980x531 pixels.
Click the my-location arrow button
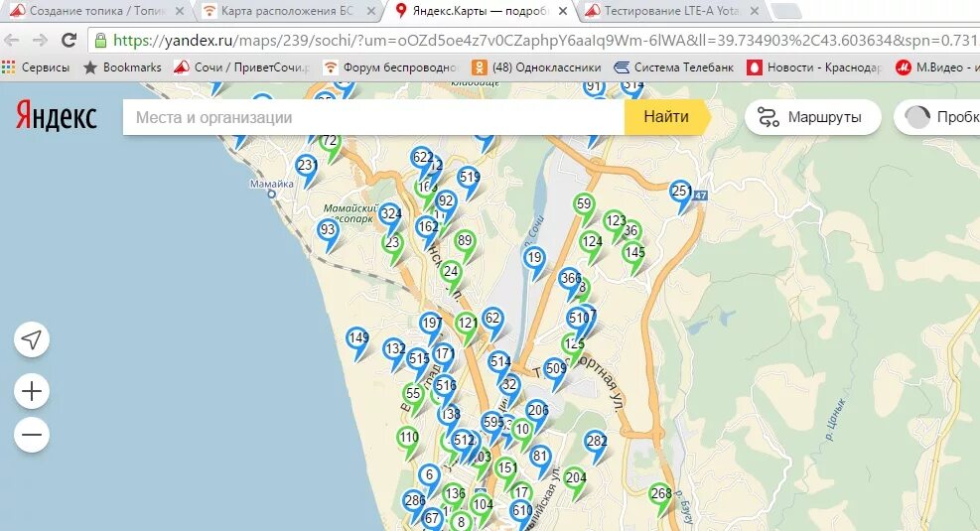tap(32, 339)
